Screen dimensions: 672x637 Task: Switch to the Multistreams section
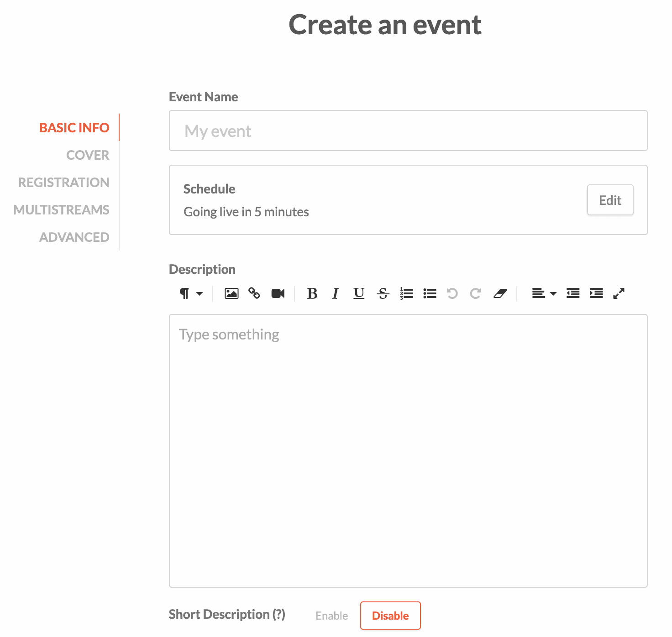point(61,209)
